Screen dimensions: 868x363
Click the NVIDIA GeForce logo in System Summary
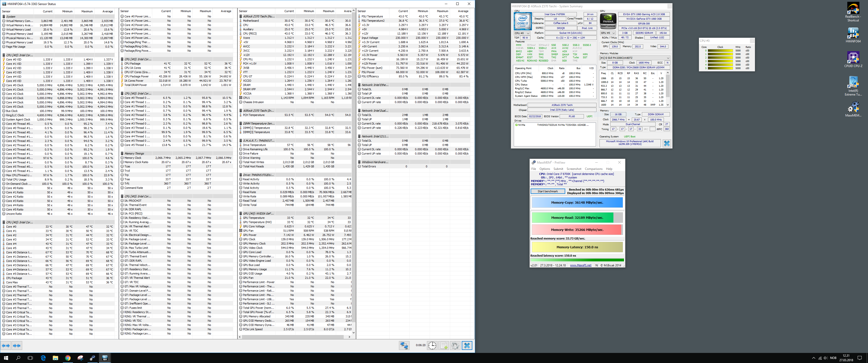pos(608,21)
